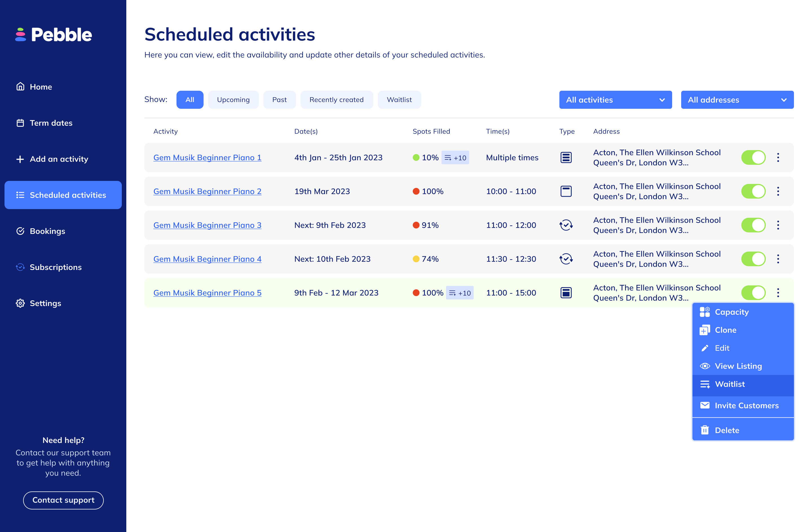Image resolution: width=812 pixels, height=532 pixels.
Task: Select Waitlist from the context menu
Action: [x=729, y=384]
